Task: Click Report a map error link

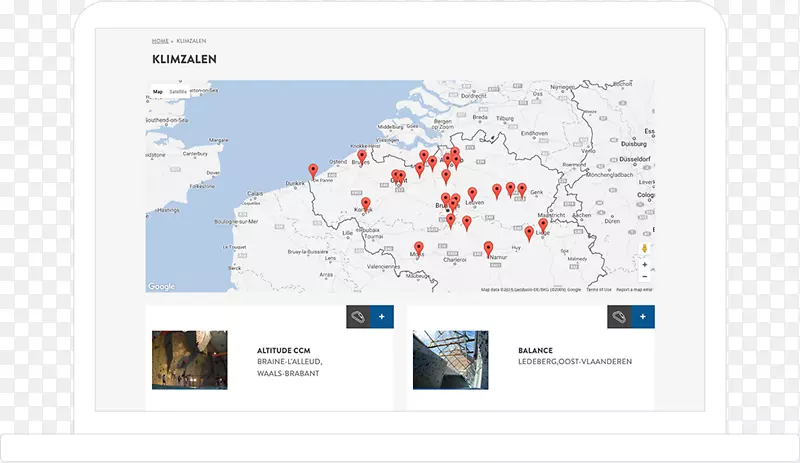Action: point(636,290)
